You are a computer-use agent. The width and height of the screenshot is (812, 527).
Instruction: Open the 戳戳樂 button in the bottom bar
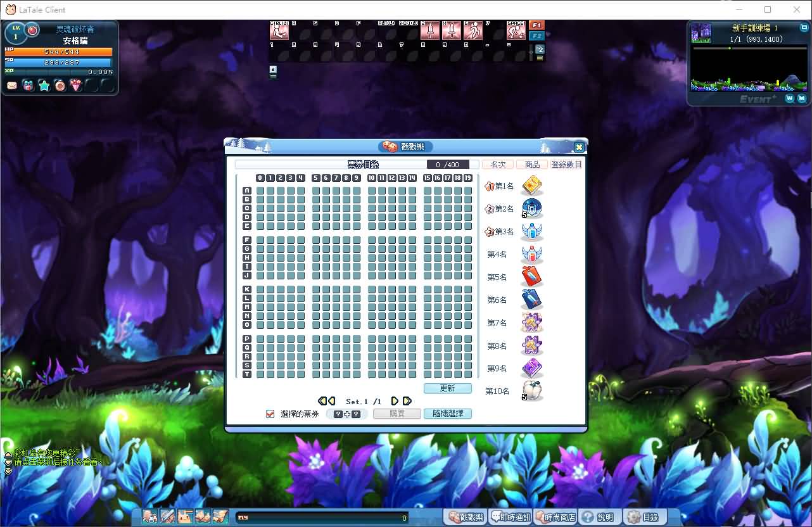[466, 517]
